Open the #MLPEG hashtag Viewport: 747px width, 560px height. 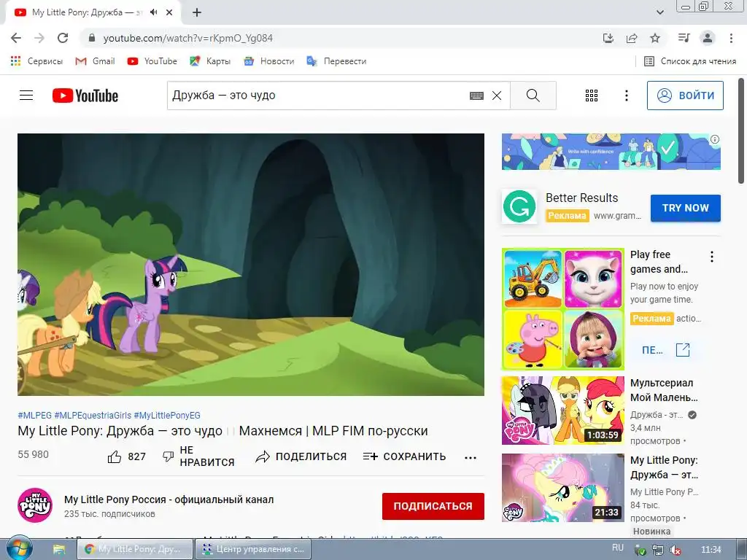tap(35, 415)
